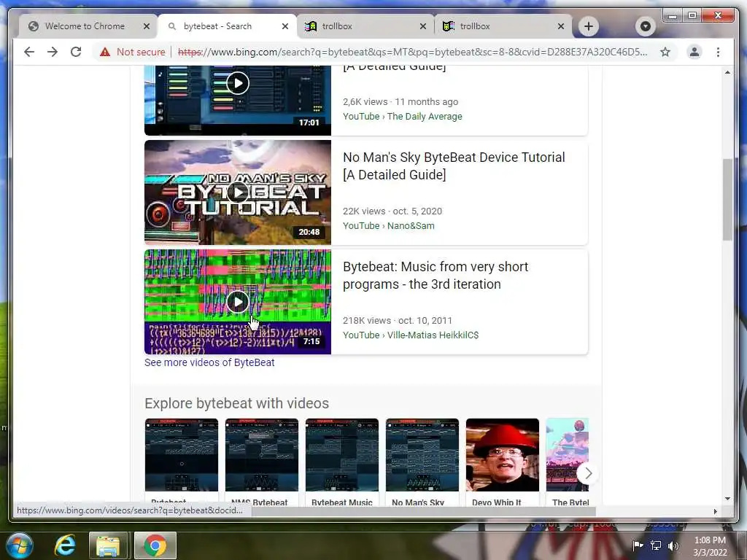
Task: Click the vertical scrollbar thumb
Action: (727, 200)
